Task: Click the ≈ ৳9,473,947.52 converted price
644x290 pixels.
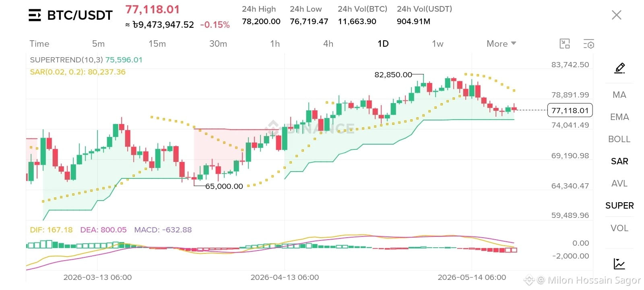Action: pyautogui.click(x=159, y=25)
